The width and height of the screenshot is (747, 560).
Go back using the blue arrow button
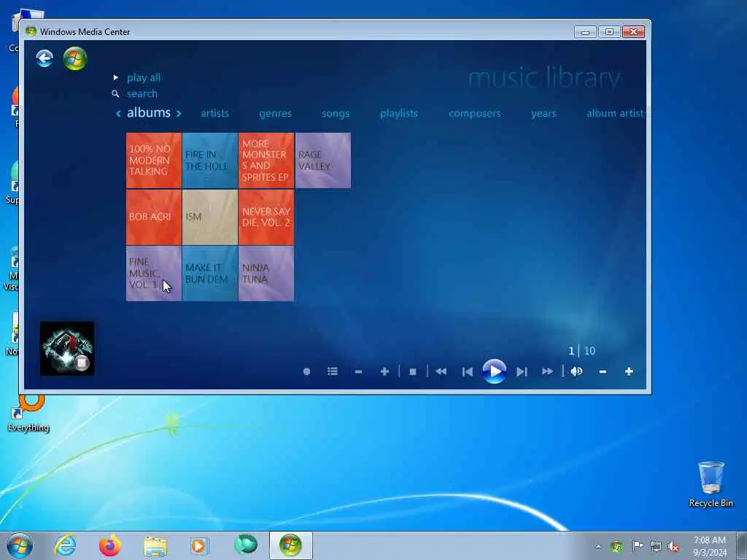(x=44, y=59)
